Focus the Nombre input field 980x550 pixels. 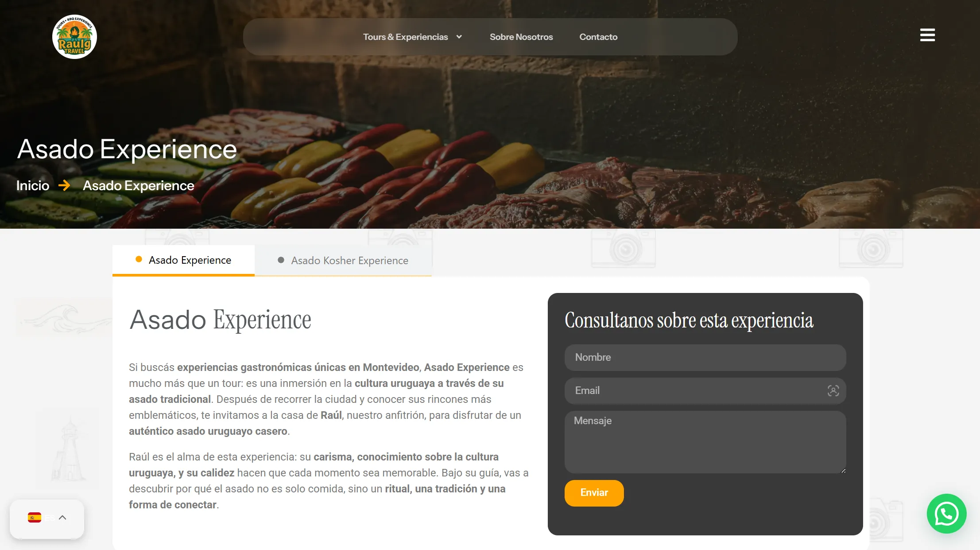[705, 358]
